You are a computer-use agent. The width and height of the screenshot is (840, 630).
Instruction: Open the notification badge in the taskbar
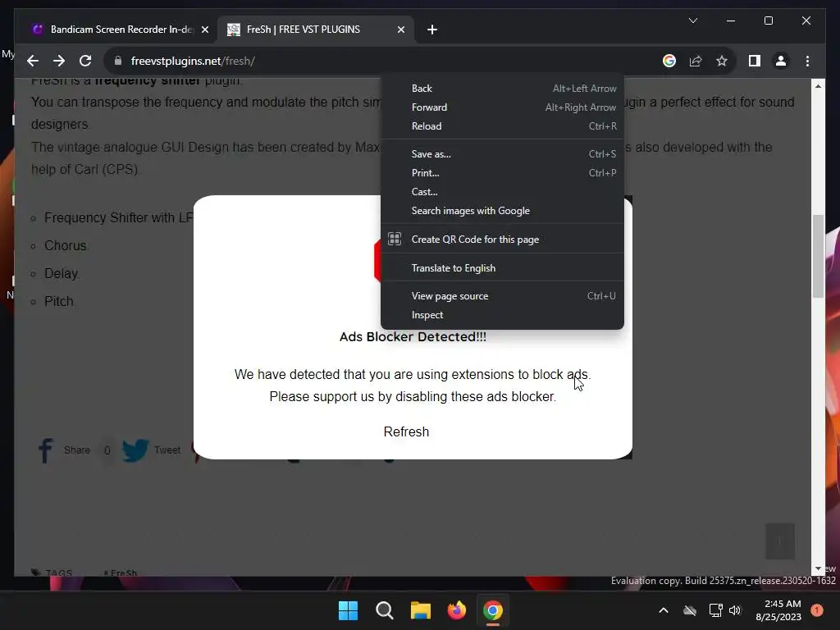point(816,610)
